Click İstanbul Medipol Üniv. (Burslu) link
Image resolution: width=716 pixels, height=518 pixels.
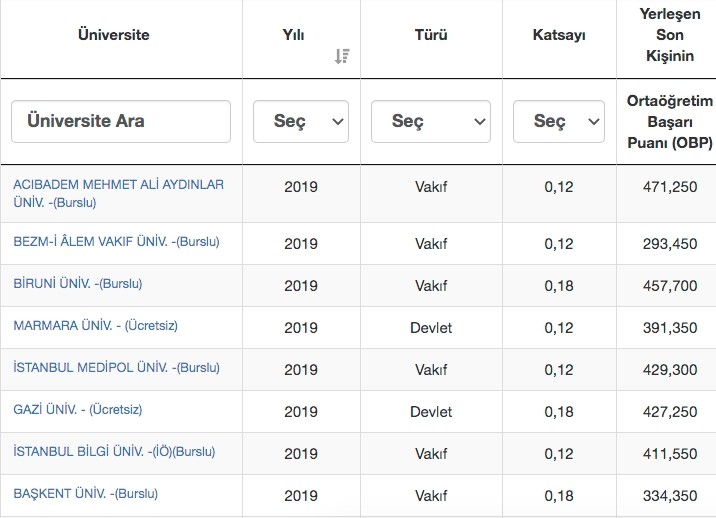click(116, 367)
